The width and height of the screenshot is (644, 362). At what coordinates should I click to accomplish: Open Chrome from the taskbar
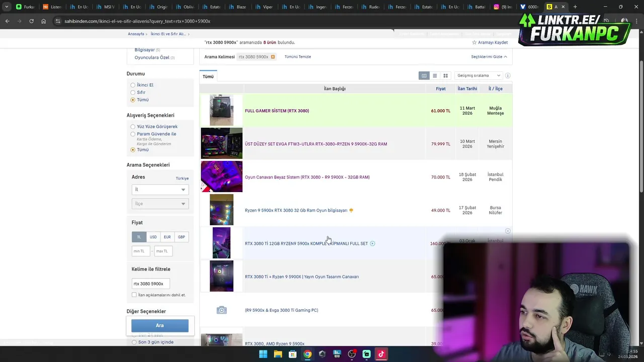tap(307, 354)
